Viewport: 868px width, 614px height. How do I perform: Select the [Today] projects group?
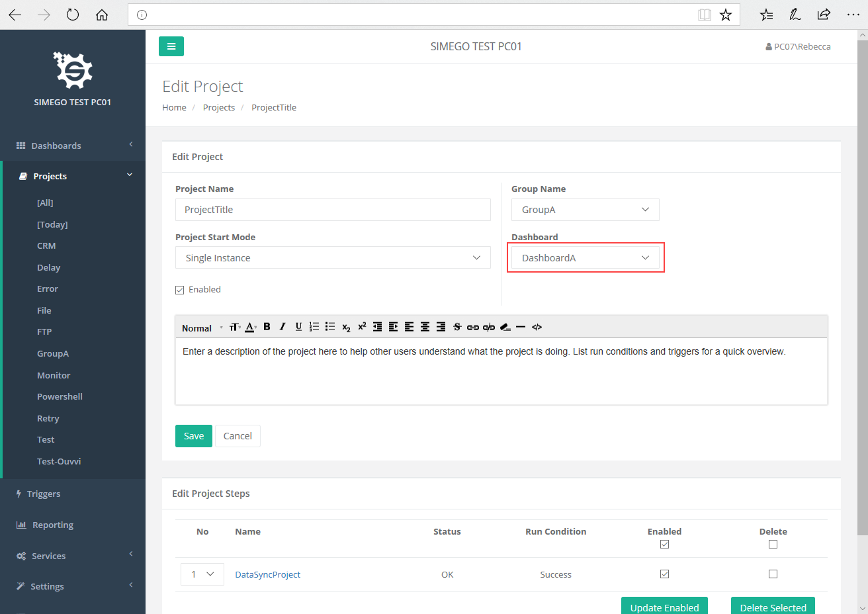[52, 224]
